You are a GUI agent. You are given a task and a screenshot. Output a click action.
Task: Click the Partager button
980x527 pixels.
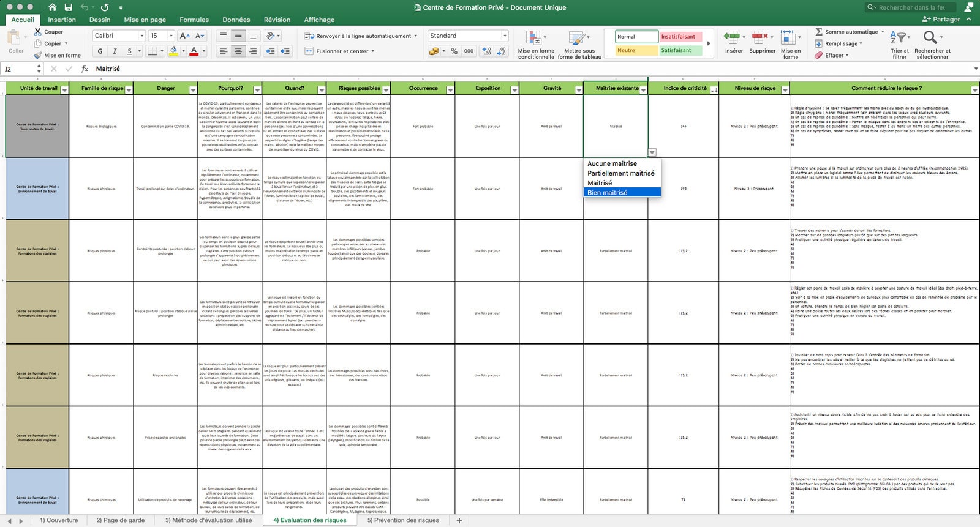tap(941, 20)
